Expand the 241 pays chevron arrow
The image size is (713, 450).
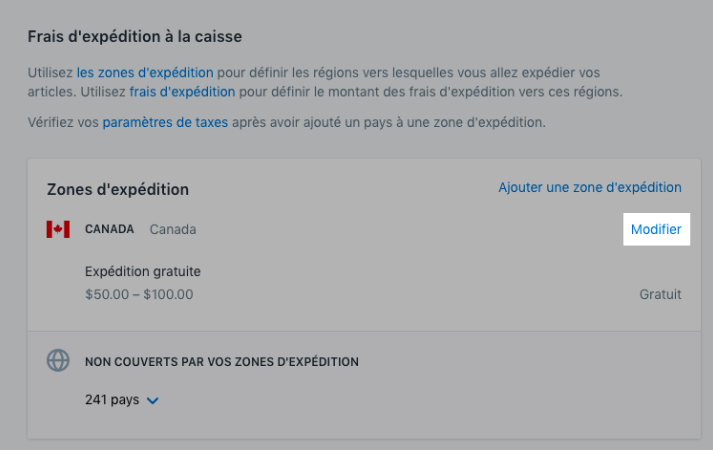[153, 401]
